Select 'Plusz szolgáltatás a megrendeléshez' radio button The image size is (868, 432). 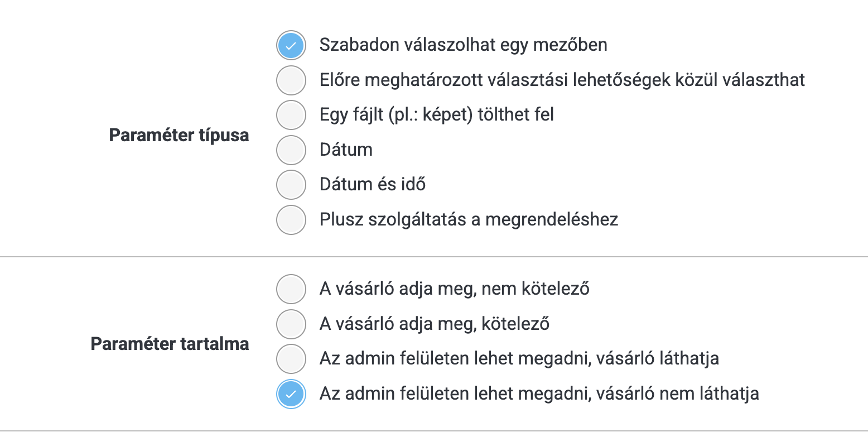pyautogui.click(x=291, y=219)
